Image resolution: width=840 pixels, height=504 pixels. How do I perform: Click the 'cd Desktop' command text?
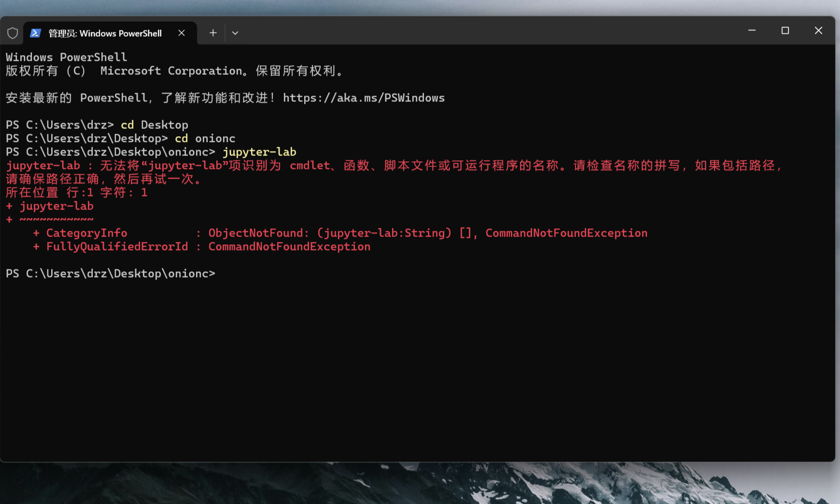[154, 125]
